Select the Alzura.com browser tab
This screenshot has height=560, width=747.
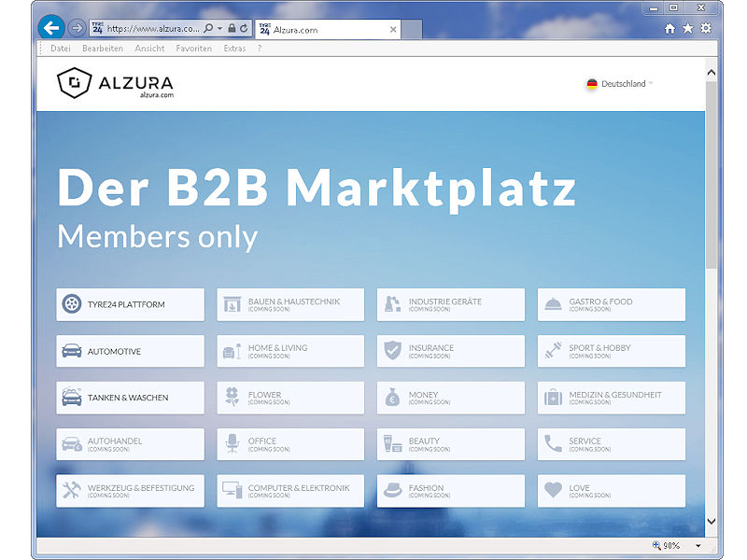(328, 30)
